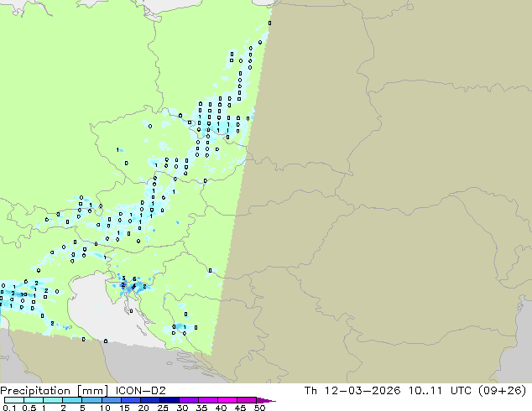
Task: Click the '30' legend scale label
Action: point(182,408)
